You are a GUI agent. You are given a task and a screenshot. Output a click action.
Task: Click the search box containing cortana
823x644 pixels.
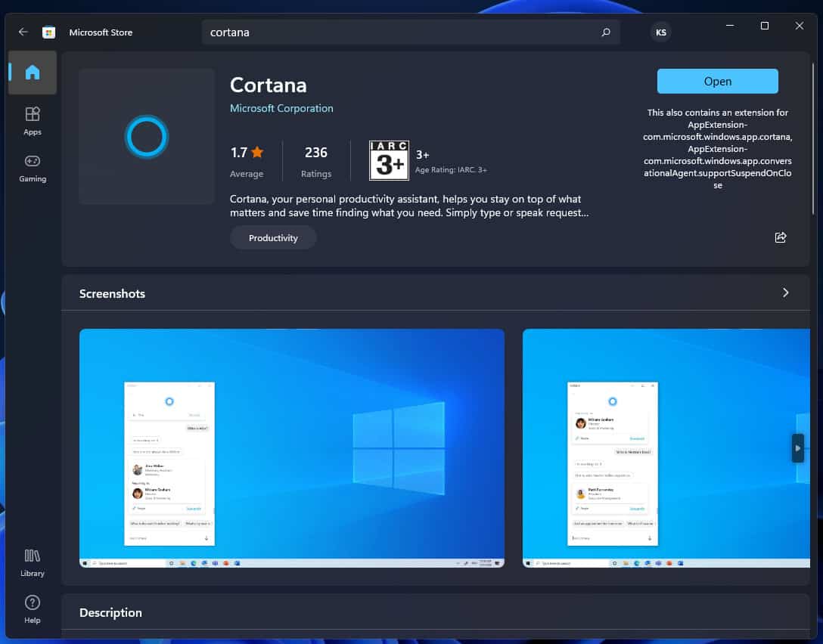(411, 33)
